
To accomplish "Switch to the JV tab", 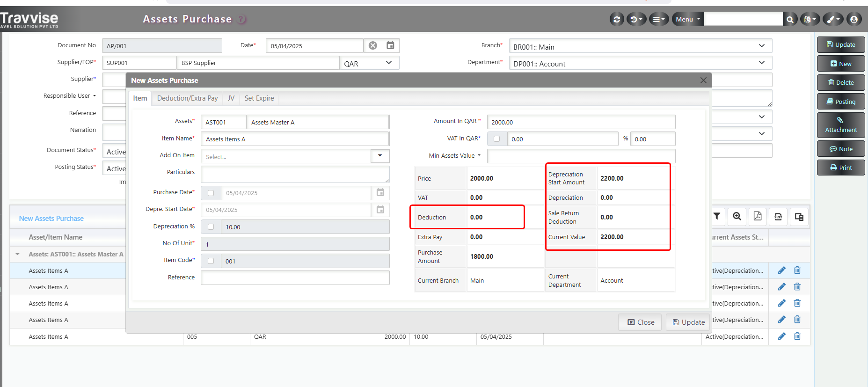I will 231,98.
